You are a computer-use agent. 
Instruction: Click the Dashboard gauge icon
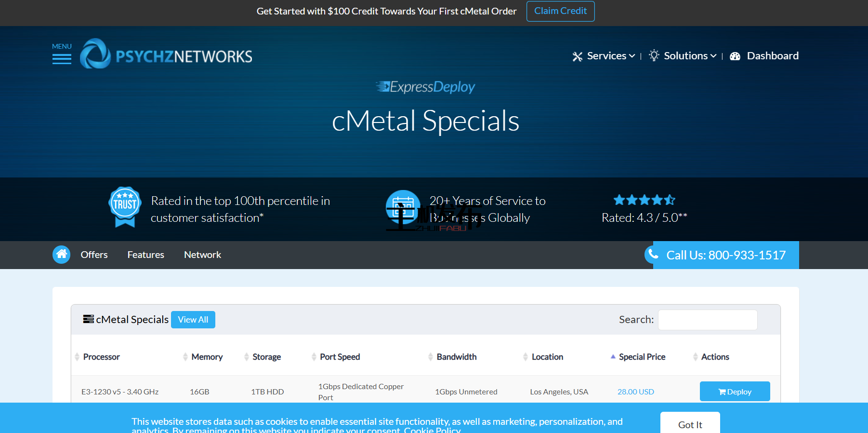pyautogui.click(x=735, y=56)
